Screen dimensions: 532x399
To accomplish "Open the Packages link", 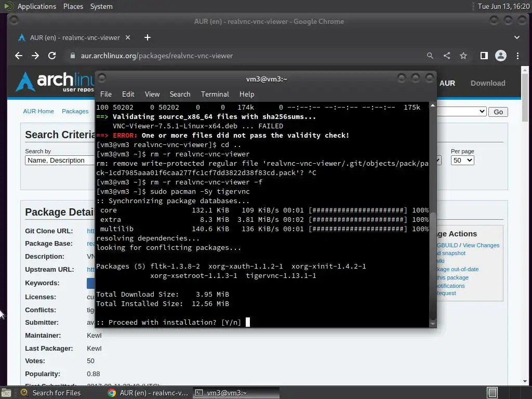I will point(75,111).
